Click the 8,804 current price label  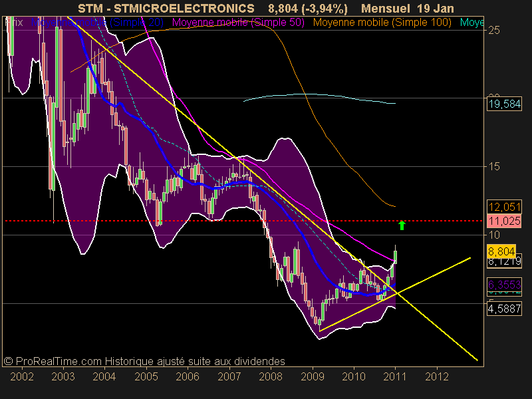(501, 251)
